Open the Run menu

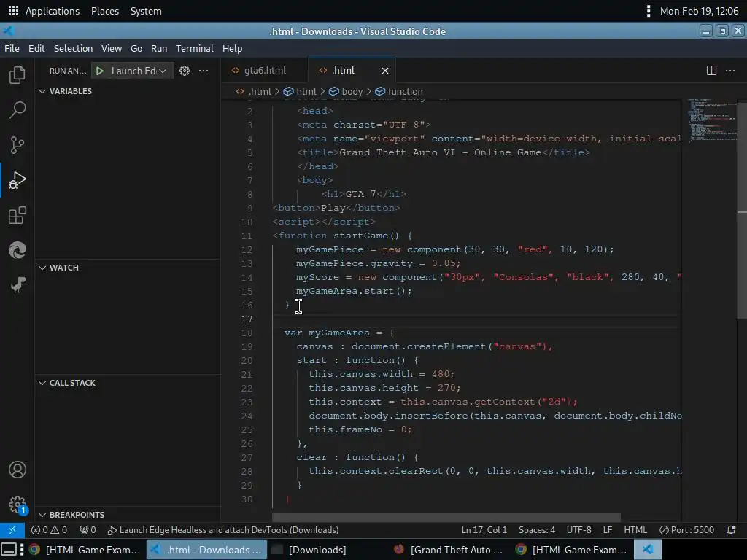(x=159, y=49)
